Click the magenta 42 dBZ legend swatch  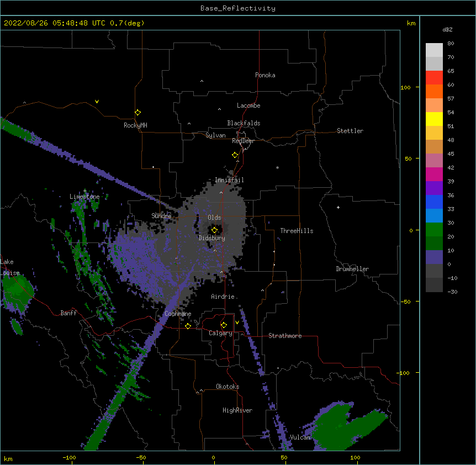pyautogui.click(x=434, y=174)
